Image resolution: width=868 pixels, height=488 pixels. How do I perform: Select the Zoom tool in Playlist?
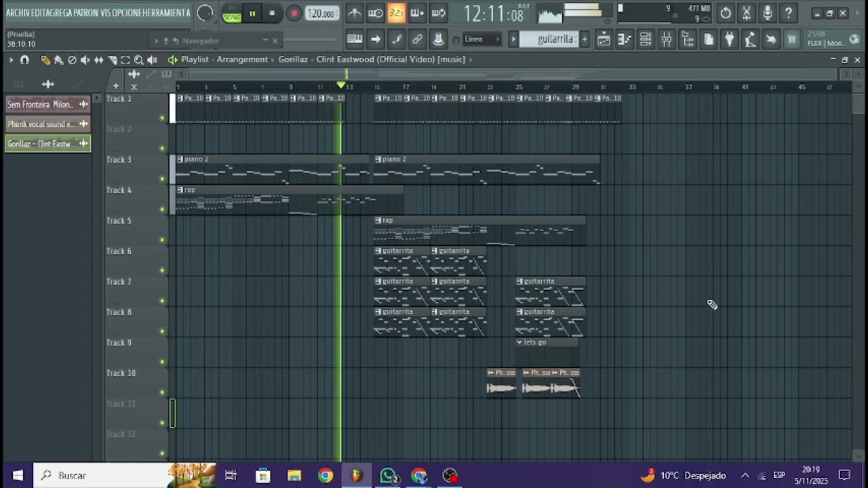coord(139,60)
